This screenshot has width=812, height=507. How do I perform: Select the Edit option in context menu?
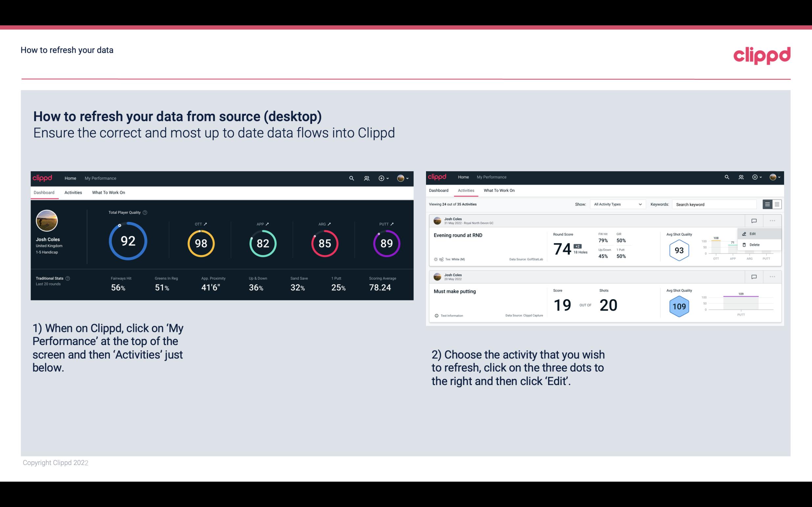tap(754, 233)
